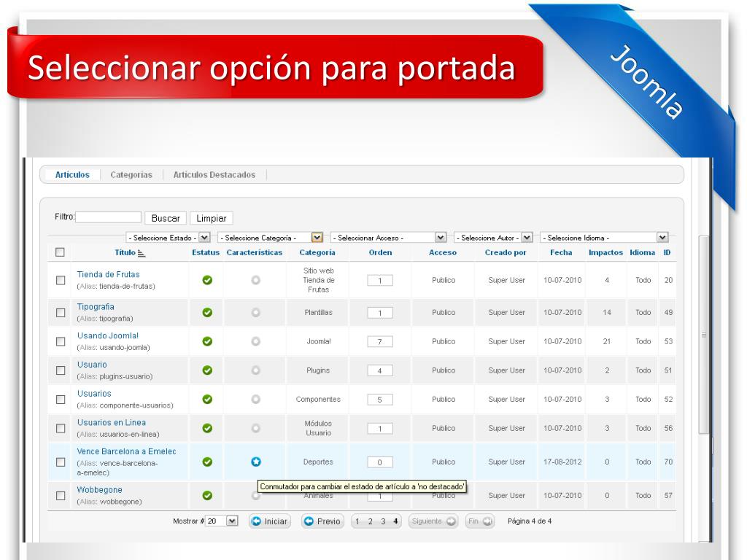The image size is (747, 560).
Task: Open the Mostrar # items dropdown
Action: tap(222, 521)
